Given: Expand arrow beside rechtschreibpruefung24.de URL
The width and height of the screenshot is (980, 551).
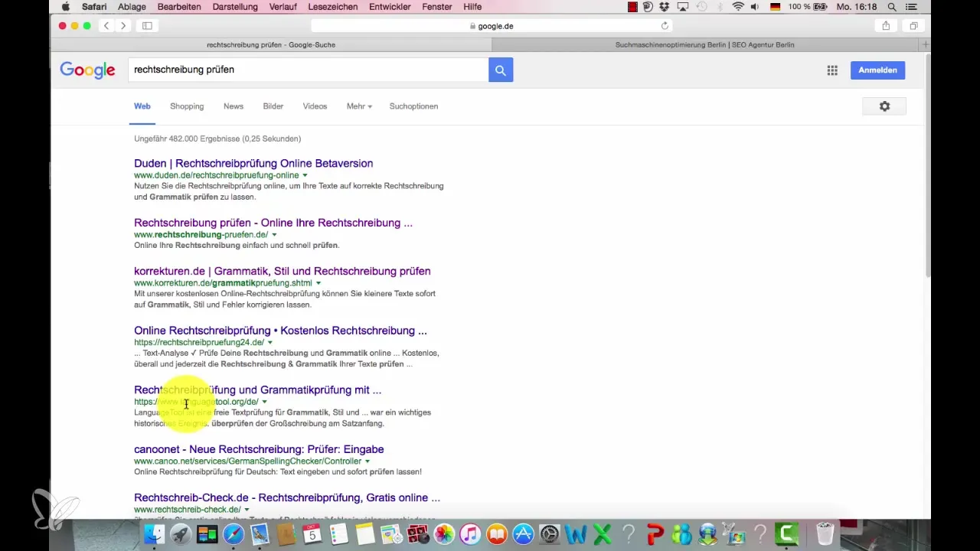Looking at the screenshot, I should [x=270, y=343].
